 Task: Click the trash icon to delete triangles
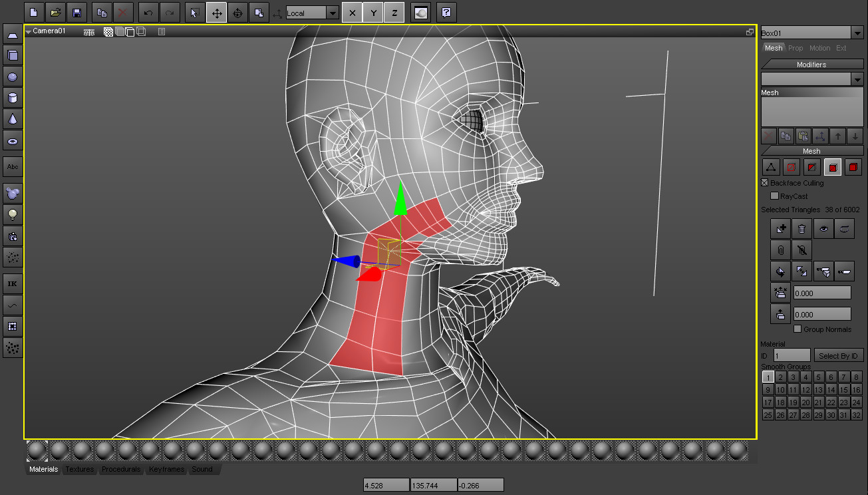801,229
